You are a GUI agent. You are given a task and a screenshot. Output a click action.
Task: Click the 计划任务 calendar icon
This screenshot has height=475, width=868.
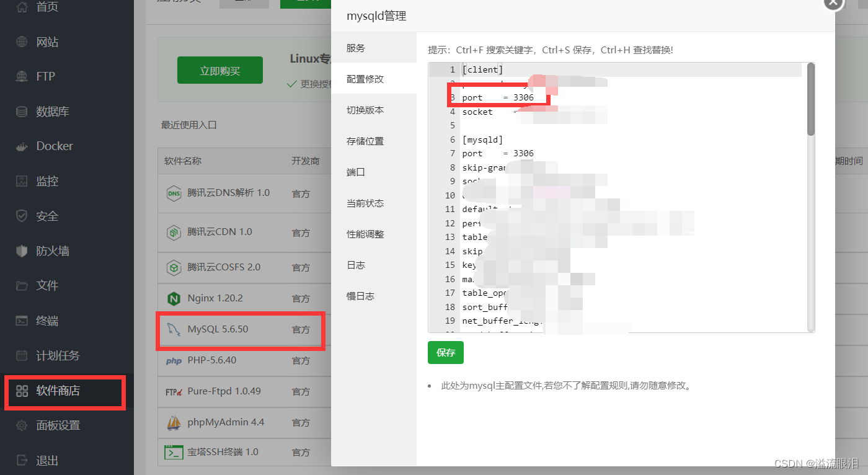point(22,355)
